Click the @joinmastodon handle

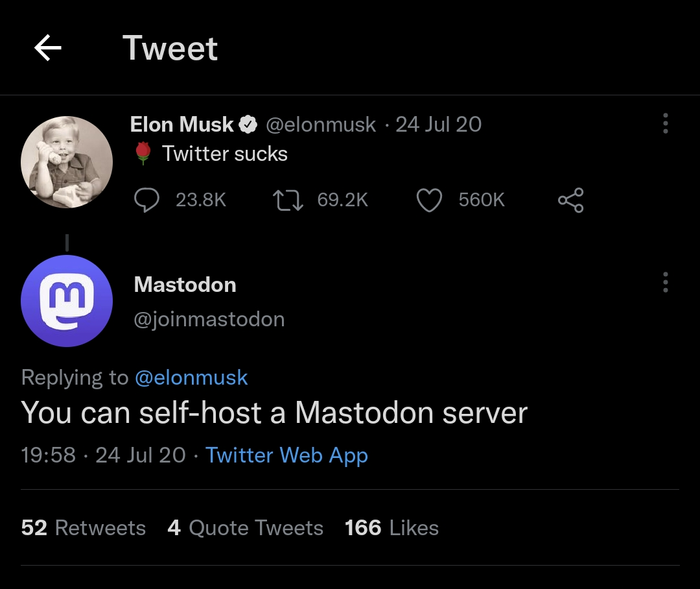209,320
